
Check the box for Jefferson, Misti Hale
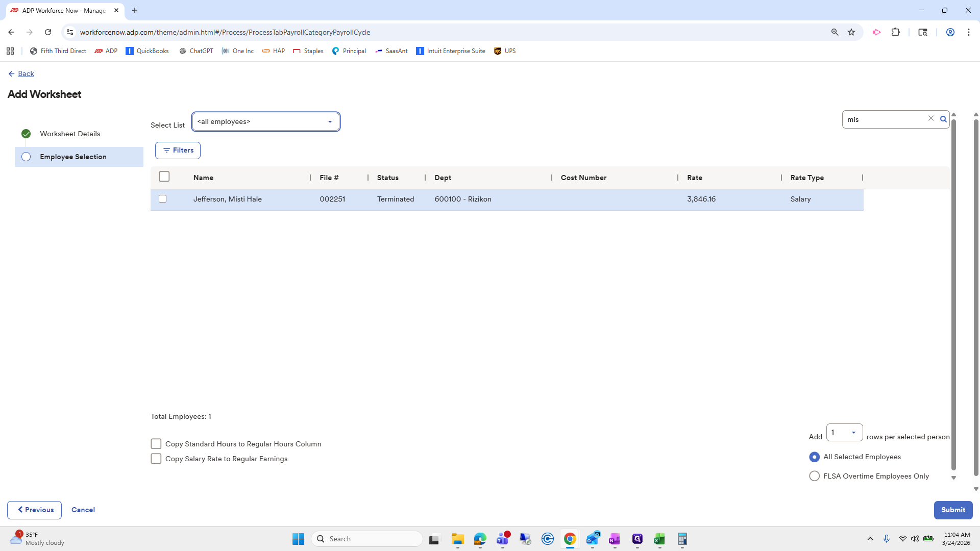pos(163,199)
